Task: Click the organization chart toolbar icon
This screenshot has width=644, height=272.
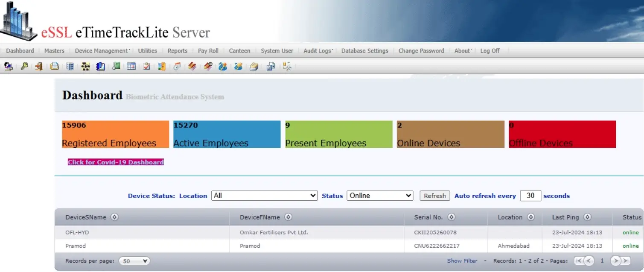Action: click(85, 66)
